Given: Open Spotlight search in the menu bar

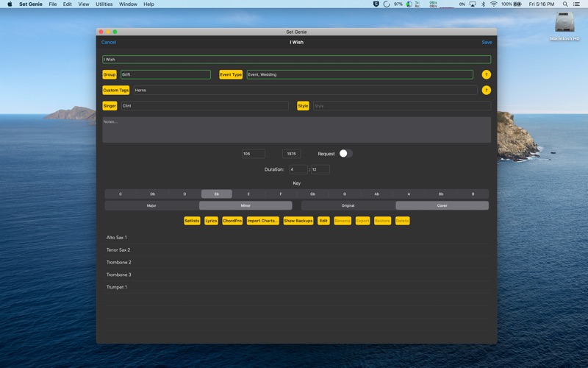Looking at the screenshot, I should pyautogui.click(x=564, y=4).
